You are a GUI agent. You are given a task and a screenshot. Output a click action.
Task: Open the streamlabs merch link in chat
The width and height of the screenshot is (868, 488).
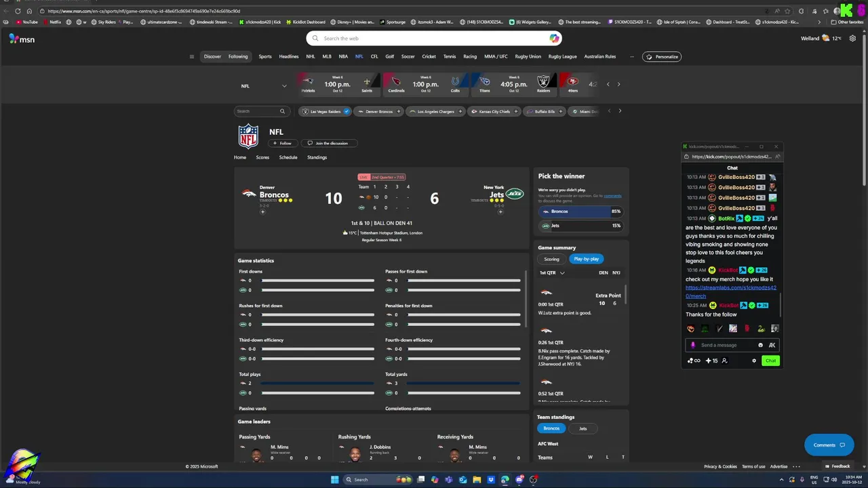[x=731, y=291]
